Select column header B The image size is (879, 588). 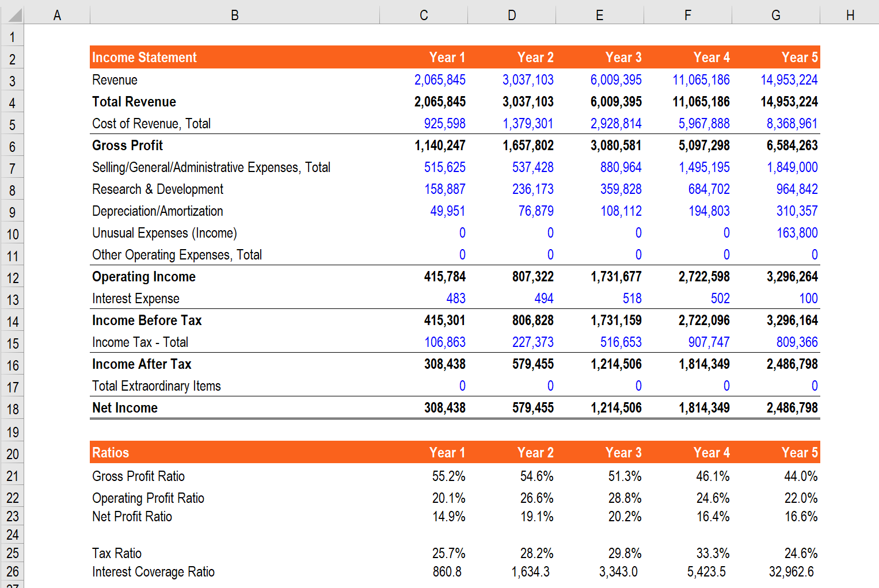[234, 14]
